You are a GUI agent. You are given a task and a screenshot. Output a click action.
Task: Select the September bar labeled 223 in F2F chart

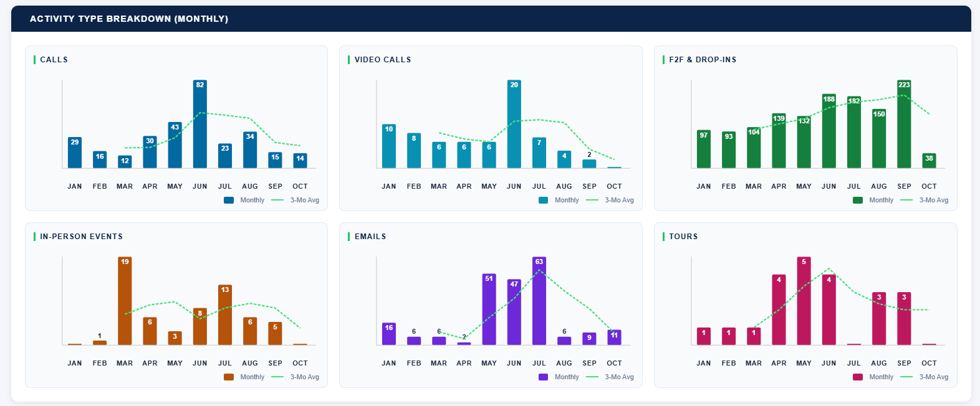pyautogui.click(x=904, y=124)
